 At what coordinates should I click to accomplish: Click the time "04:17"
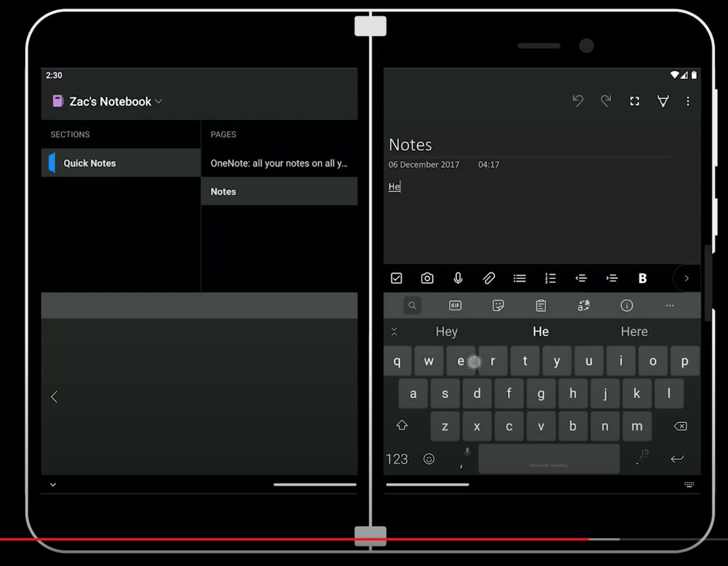pyautogui.click(x=489, y=165)
